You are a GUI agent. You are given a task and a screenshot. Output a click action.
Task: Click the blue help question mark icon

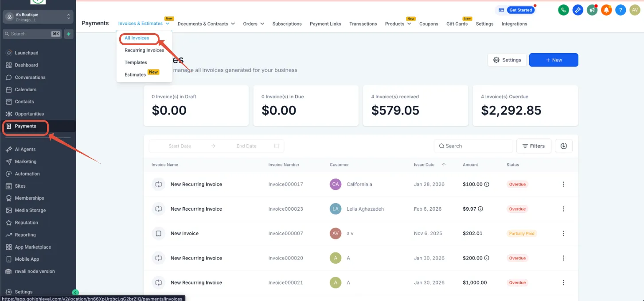tap(621, 10)
